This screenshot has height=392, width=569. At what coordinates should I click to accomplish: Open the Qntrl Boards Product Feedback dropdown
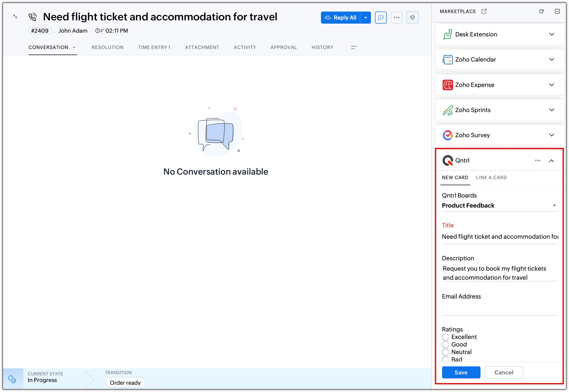(x=554, y=206)
